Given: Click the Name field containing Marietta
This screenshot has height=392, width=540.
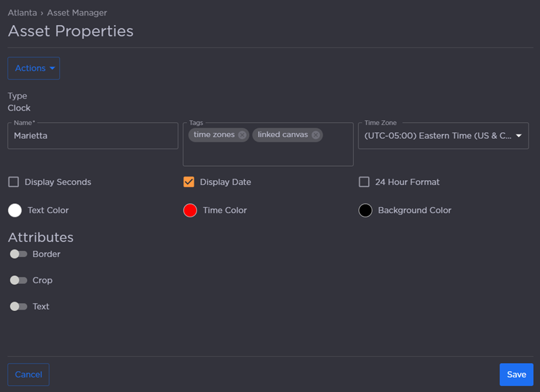Looking at the screenshot, I should tap(92, 136).
